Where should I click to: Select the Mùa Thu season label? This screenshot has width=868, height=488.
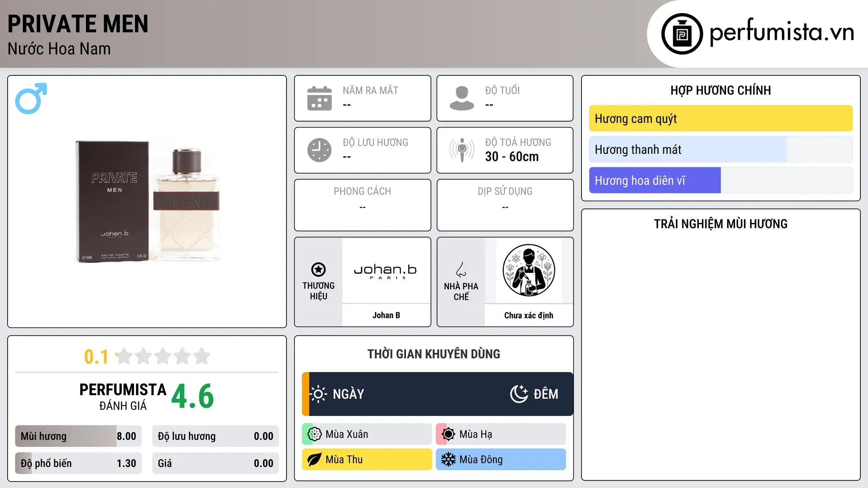[x=344, y=460]
